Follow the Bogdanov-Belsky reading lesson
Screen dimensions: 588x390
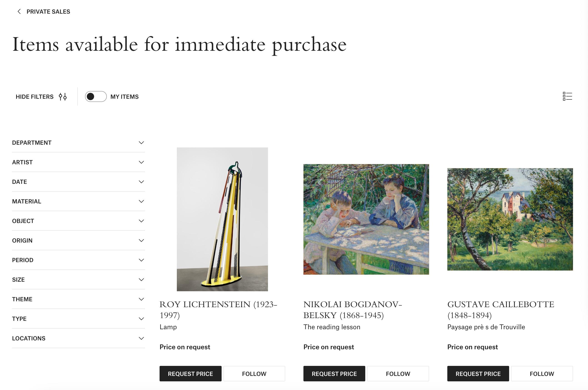(x=398, y=374)
